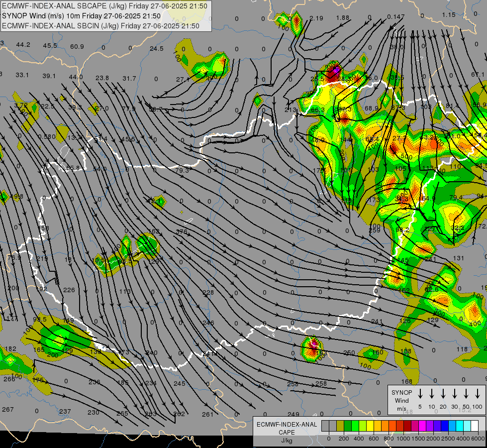Click the map value 228

point(208,293)
